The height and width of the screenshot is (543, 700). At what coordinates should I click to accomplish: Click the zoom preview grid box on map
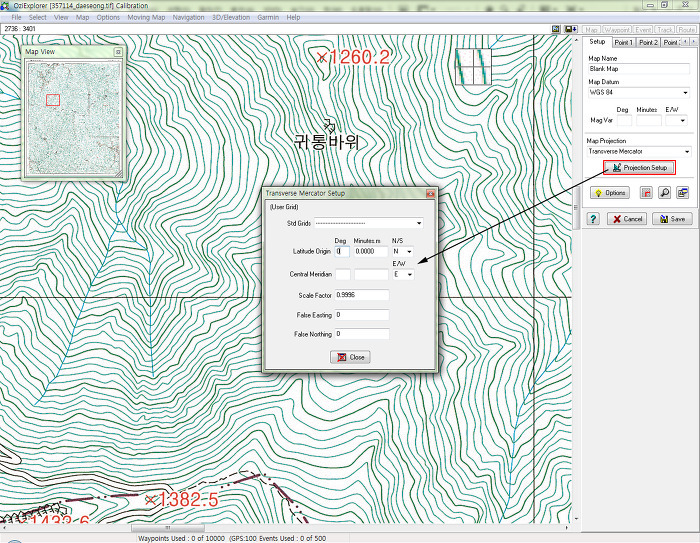(473, 67)
